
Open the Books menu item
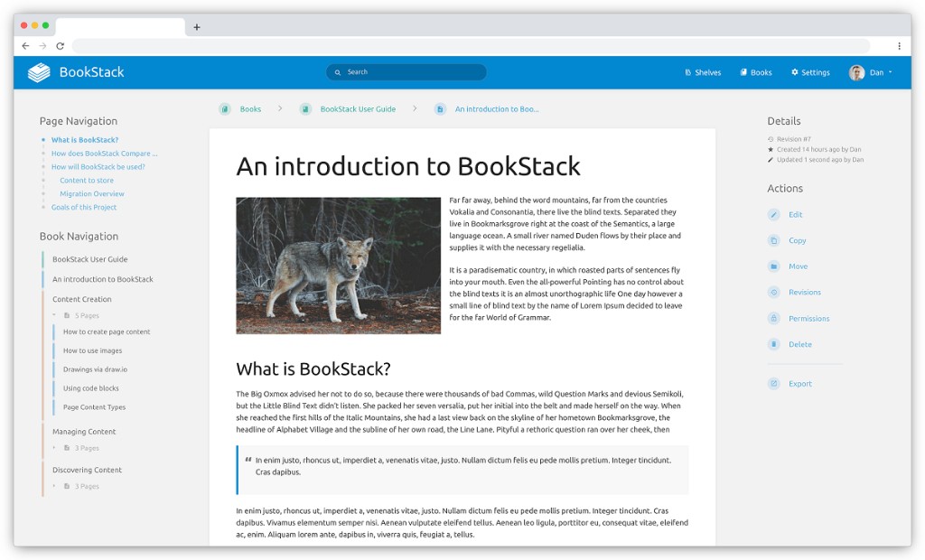756,72
